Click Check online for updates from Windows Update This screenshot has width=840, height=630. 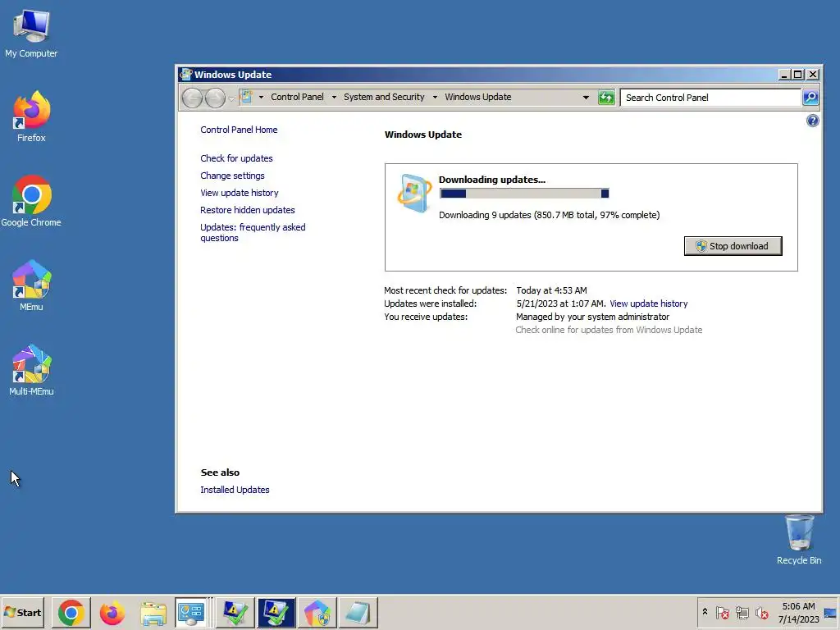click(609, 330)
